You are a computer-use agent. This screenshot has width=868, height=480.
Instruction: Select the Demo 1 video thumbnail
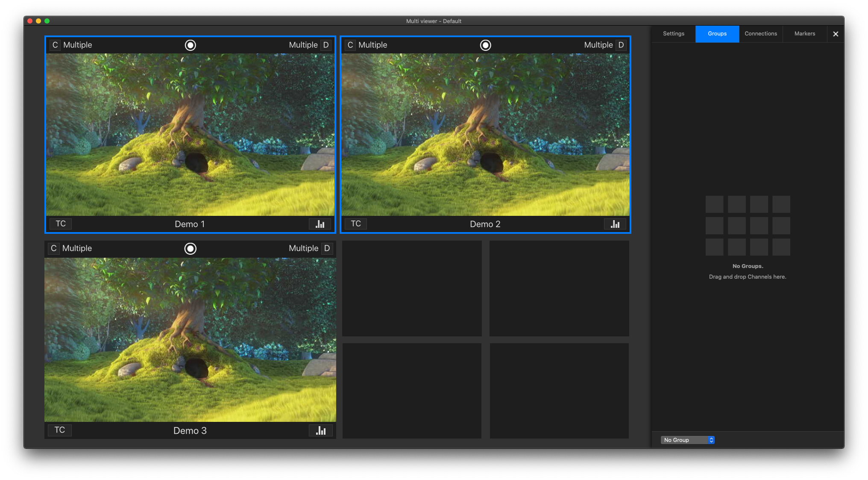point(191,135)
